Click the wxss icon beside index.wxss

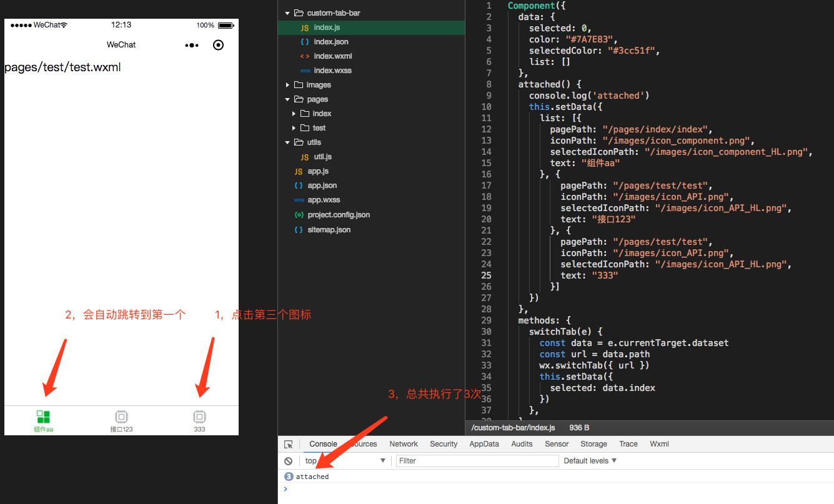[x=305, y=71]
